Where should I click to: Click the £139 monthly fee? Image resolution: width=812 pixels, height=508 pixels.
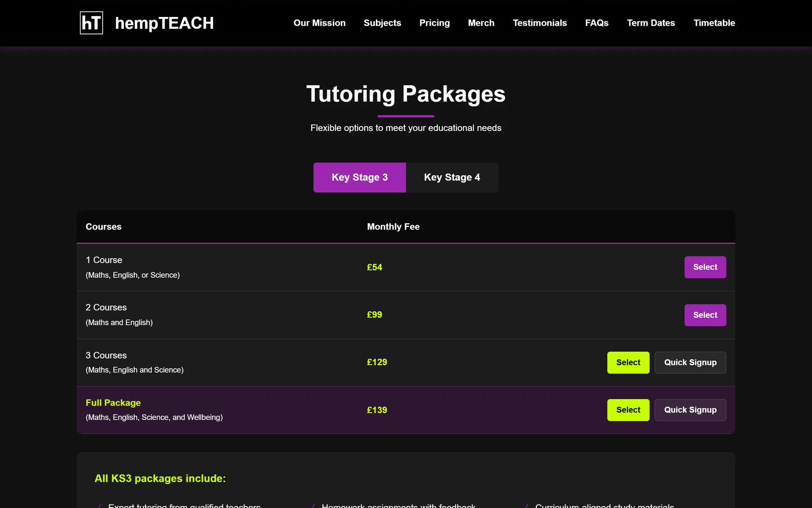pos(377,410)
